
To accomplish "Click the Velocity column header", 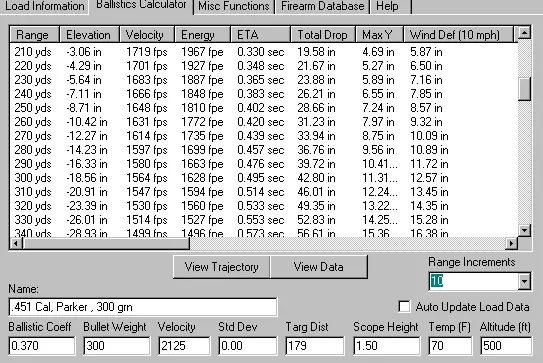I will 147,35.
